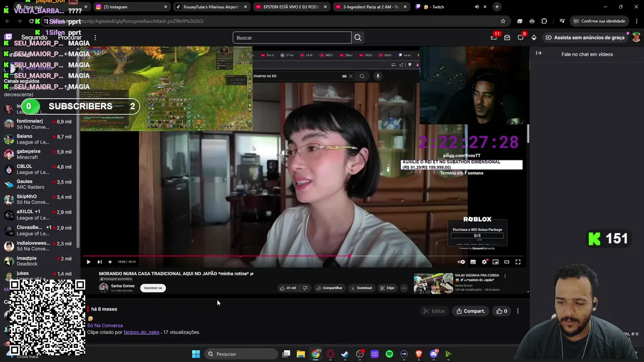Viewport: 644px width, 362px height.
Task: Close the Instagram browser tab
Action: point(166,7)
